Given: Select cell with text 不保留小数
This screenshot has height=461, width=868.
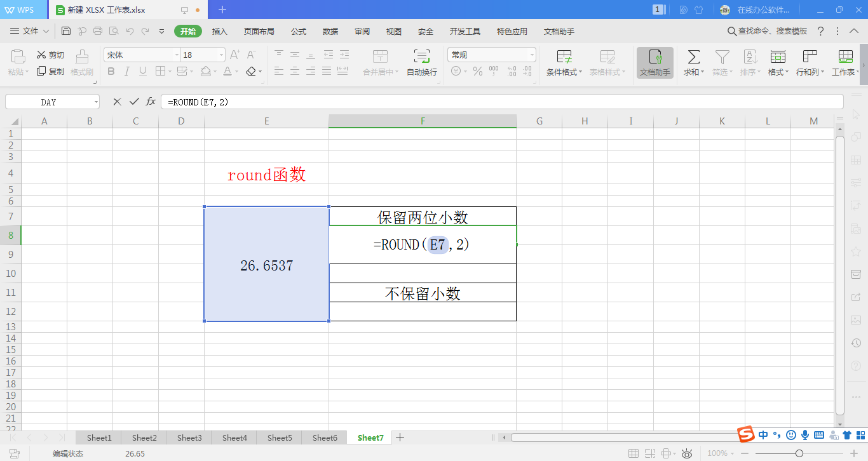Looking at the screenshot, I should tap(423, 293).
